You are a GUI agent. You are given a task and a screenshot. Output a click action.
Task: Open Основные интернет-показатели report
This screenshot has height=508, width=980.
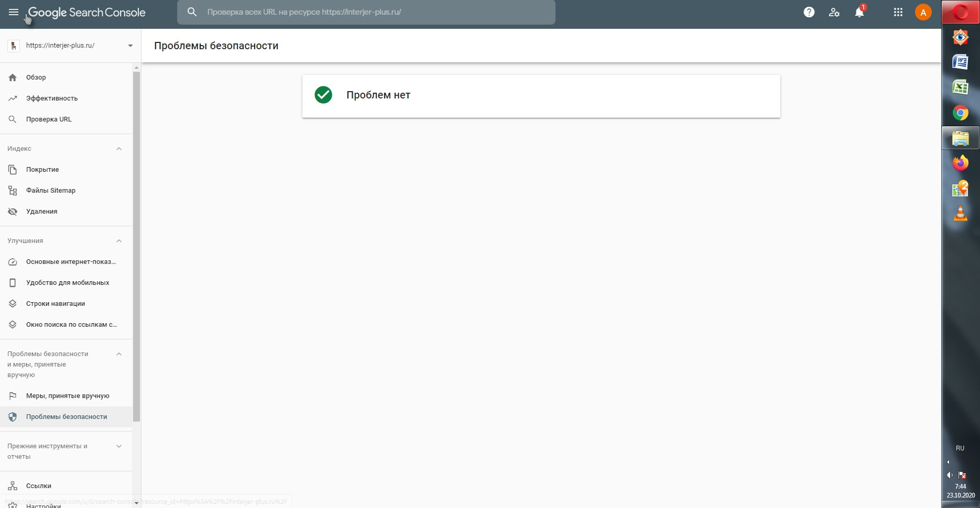click(66, 261)
